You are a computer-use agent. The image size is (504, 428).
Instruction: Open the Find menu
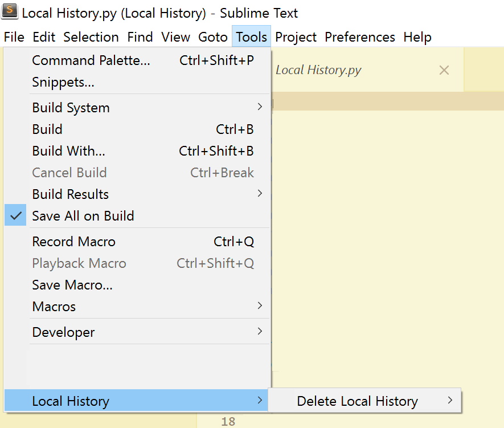(x=140, y=37)
